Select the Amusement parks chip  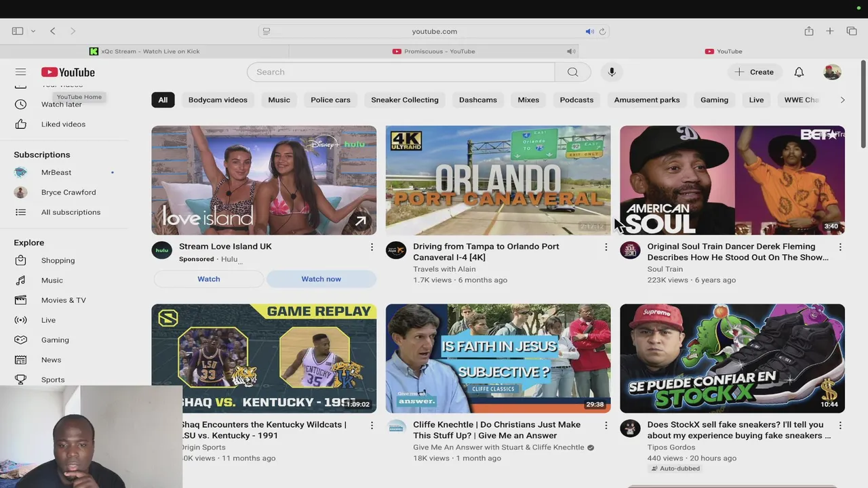[x=647, y=100]
